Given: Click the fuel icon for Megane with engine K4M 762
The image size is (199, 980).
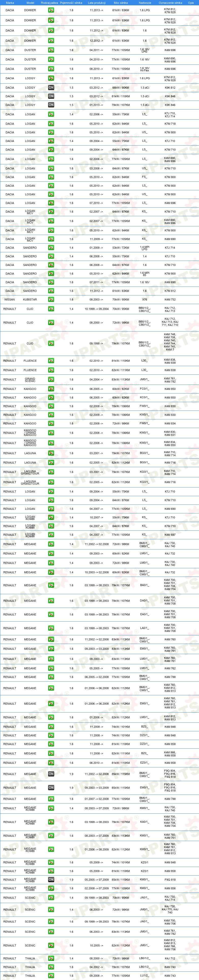Looking at the screenshot, I should (51, 668).
